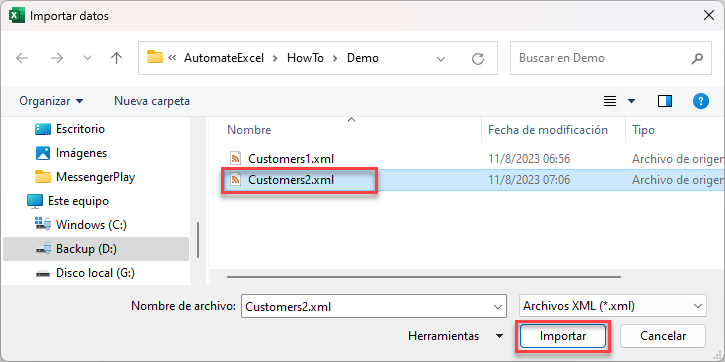Click the 11/8/2023 07:06 date cell
The width and height of the screenshot is (725, 362).
[529, 180]
